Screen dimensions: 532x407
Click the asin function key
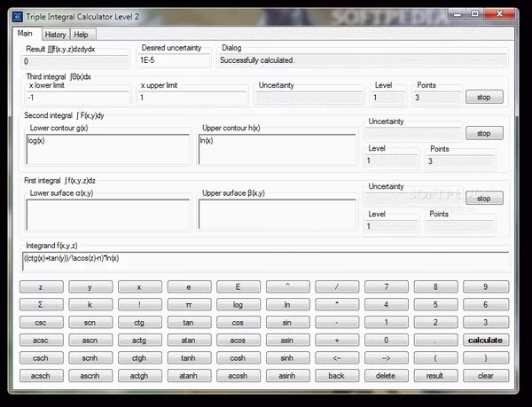[287, 340]
